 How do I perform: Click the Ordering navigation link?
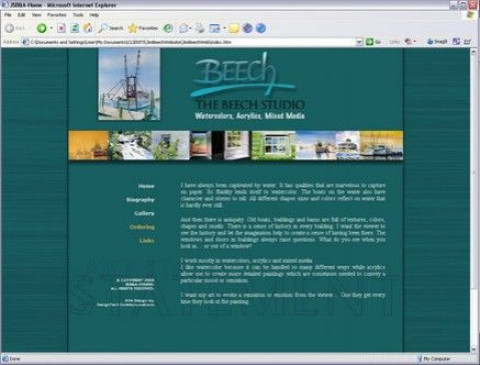pos(142,227)
